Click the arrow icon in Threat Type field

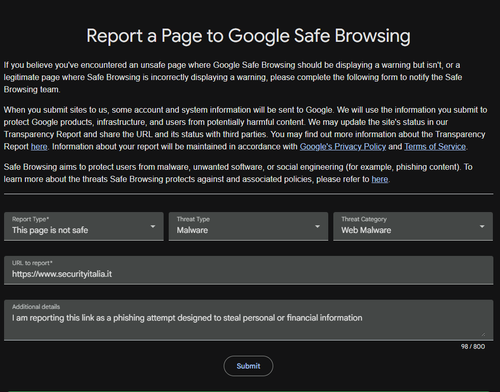tap(317, 227)
